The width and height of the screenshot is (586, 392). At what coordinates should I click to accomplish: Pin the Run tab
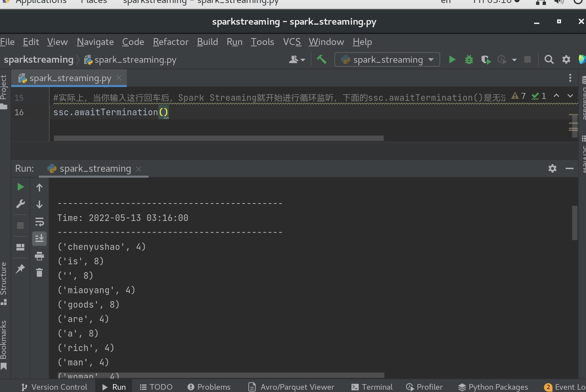point(20,269)
